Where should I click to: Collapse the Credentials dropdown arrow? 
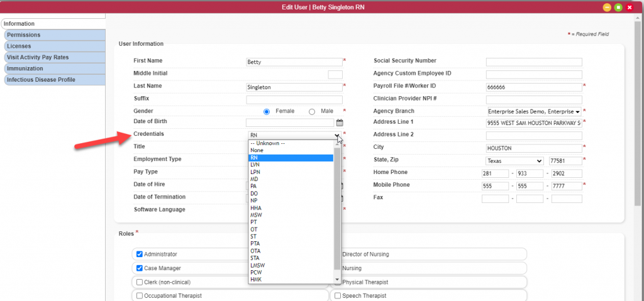pos(337,135)
